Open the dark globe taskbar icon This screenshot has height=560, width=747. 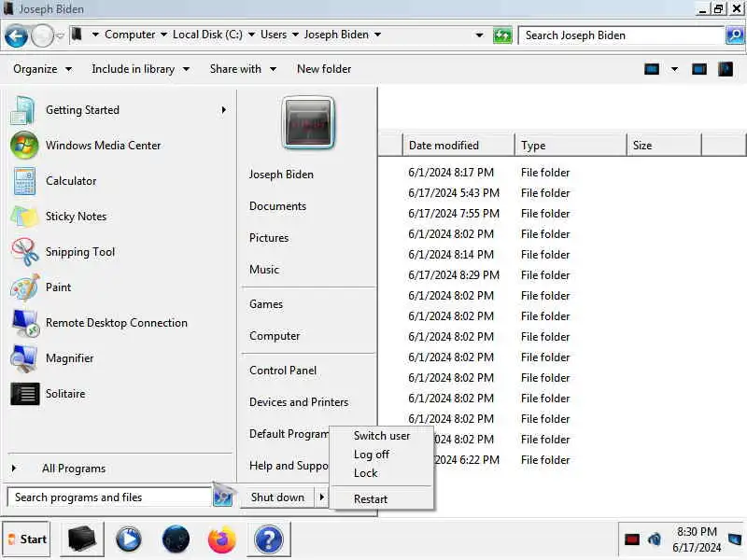(176, 539)
